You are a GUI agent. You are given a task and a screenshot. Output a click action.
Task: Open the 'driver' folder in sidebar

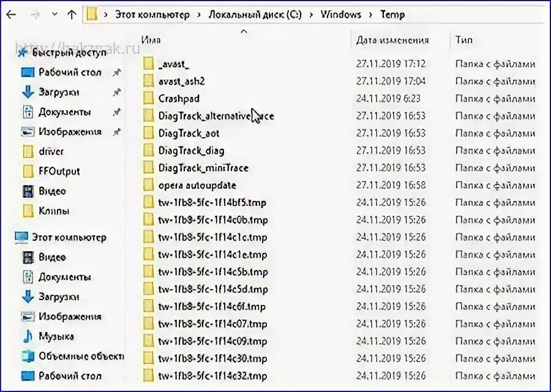51,151
